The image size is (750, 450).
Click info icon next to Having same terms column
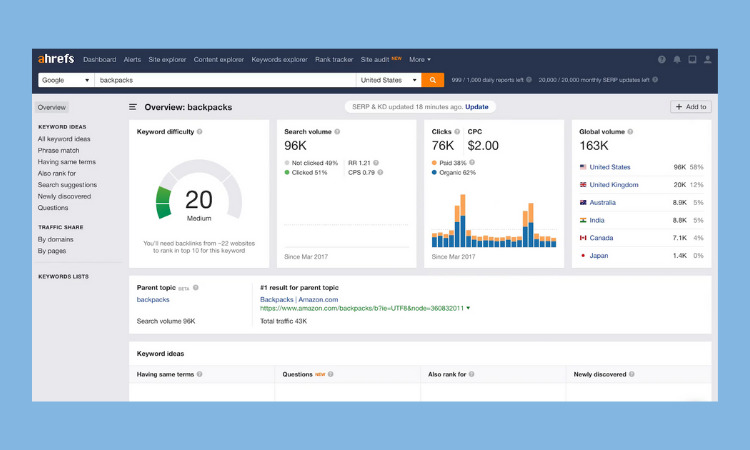[x=199, y=374]
